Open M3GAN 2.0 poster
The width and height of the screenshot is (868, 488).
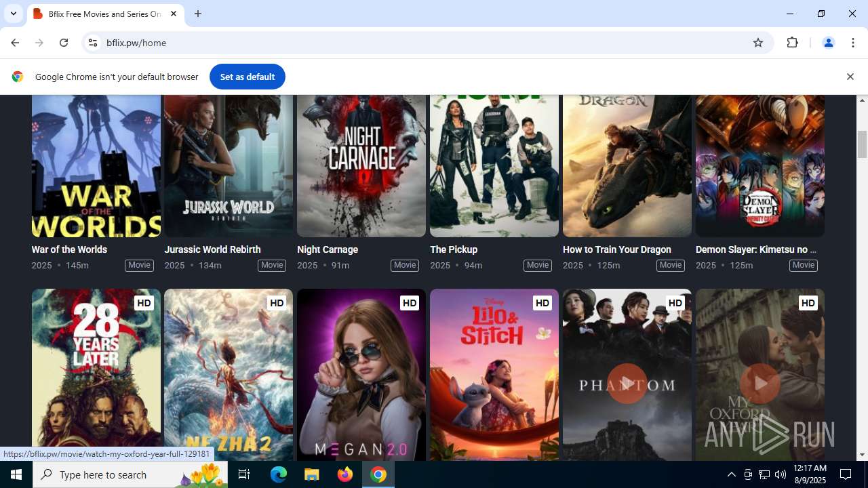point(361,375)
